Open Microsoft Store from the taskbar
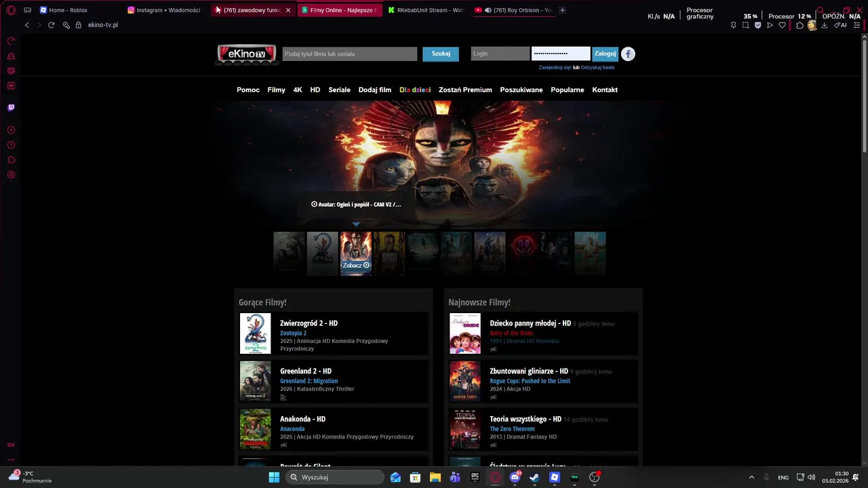The width and height of the screenshot is (868, 488). tap(415, 477)
